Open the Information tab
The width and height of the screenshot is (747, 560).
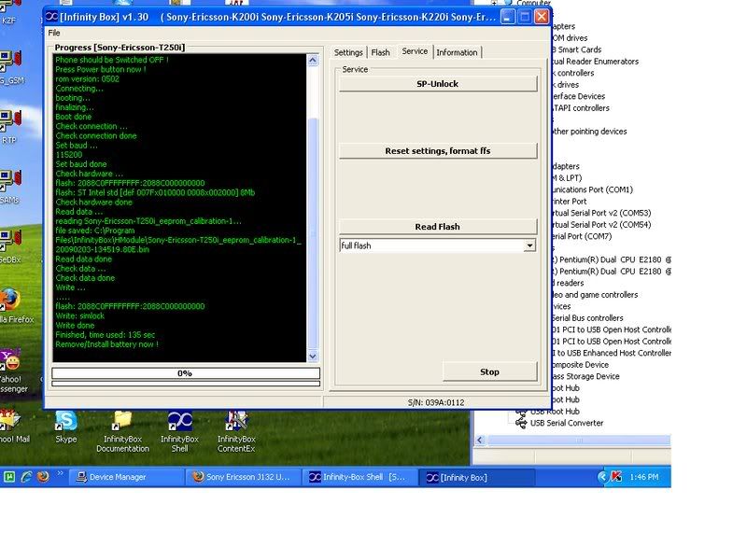click(x=457, y=52)
